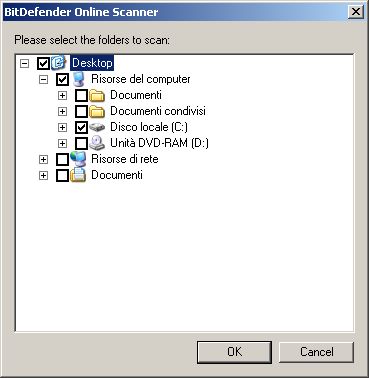369x378 pixels.
Task: Confirm selection with the OK button
Action: pyautogui.click(x=234, y=352)
